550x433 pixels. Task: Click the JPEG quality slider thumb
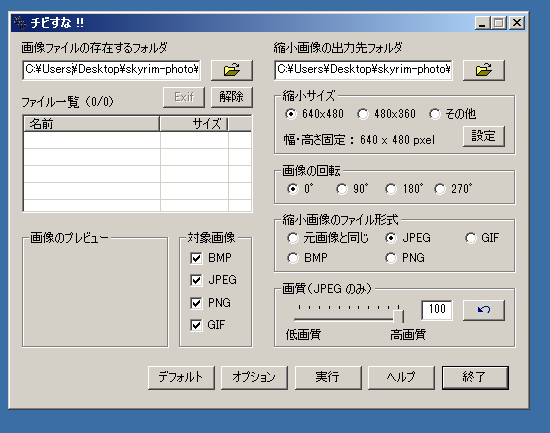click(398, 316)
